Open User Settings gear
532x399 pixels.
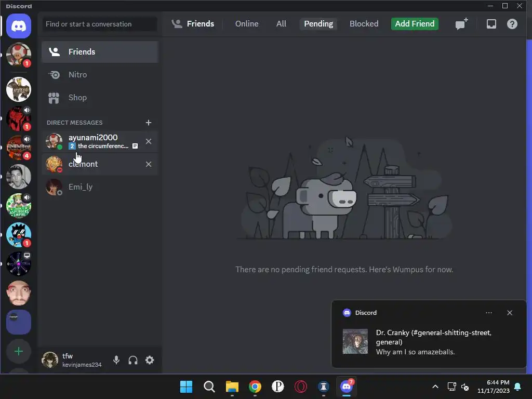[x=150, y=360]
